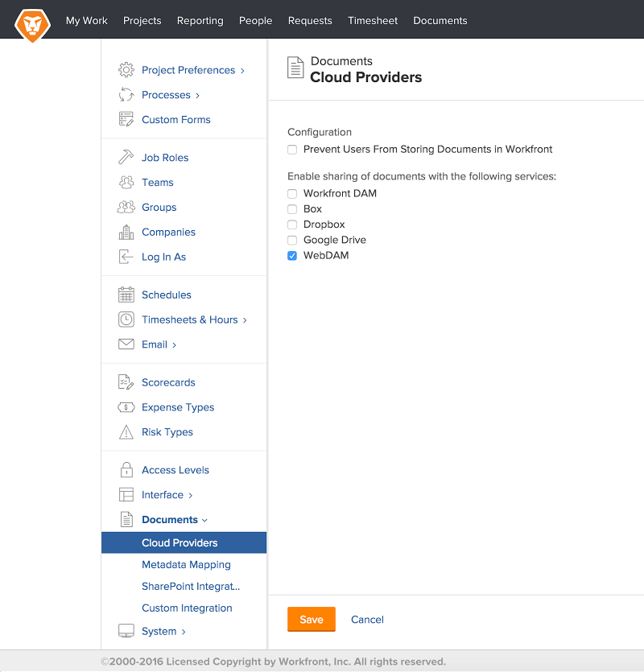The height and width of the screenshot is (672, 644).
Task: Click the Email envelope icon
Action: point(126,344)
